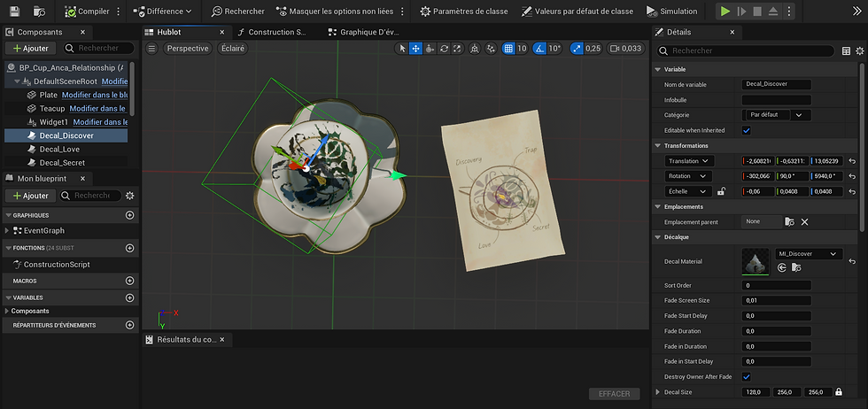The width and height of the screenshot is (868, 409).
Task: Toggle grid snapping icon in the viewport toolbar
Action: click(508, 49)
